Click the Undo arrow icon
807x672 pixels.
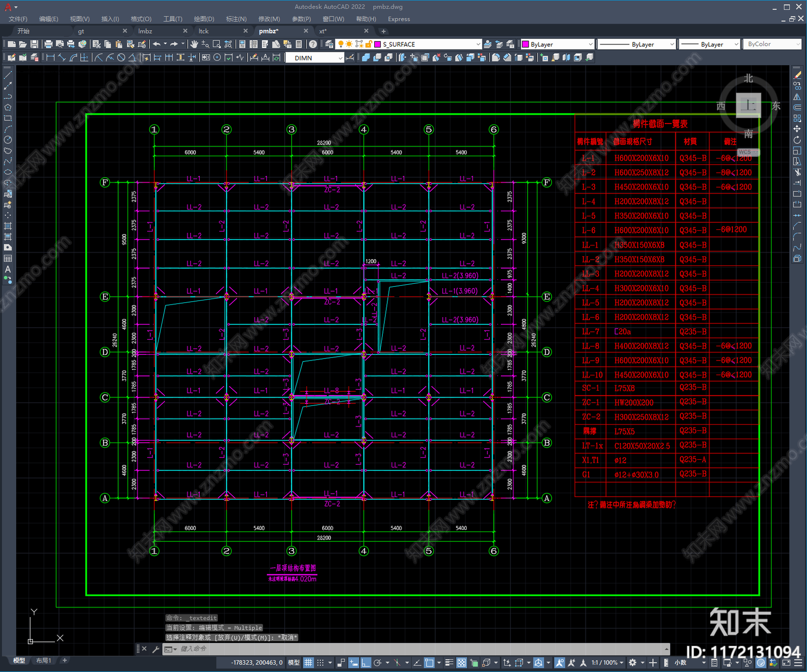[x=157, y=44]
